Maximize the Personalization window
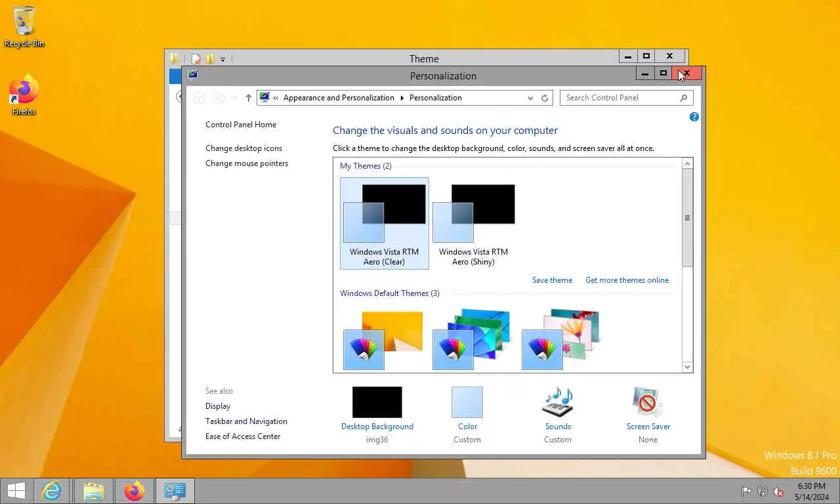This screenshot has height=504, width=840. [x=663, y=73]
